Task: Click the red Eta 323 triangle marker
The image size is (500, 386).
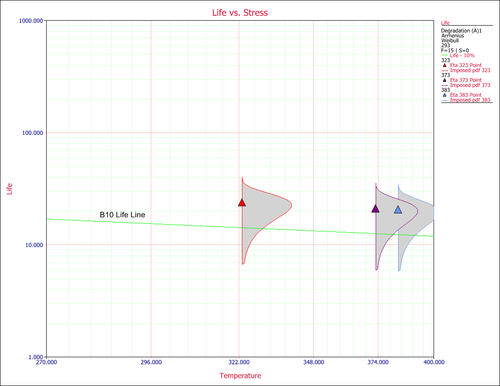Action: tap(242, 203)
